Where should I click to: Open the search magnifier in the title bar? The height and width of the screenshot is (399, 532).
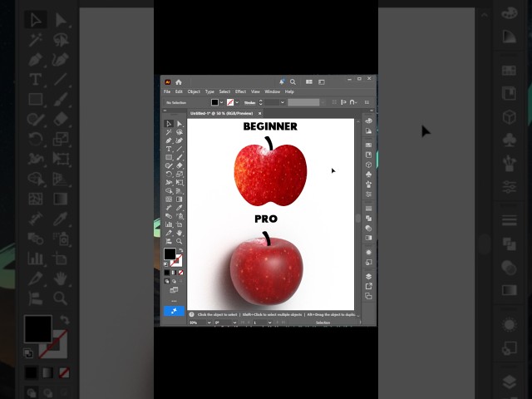293,82
